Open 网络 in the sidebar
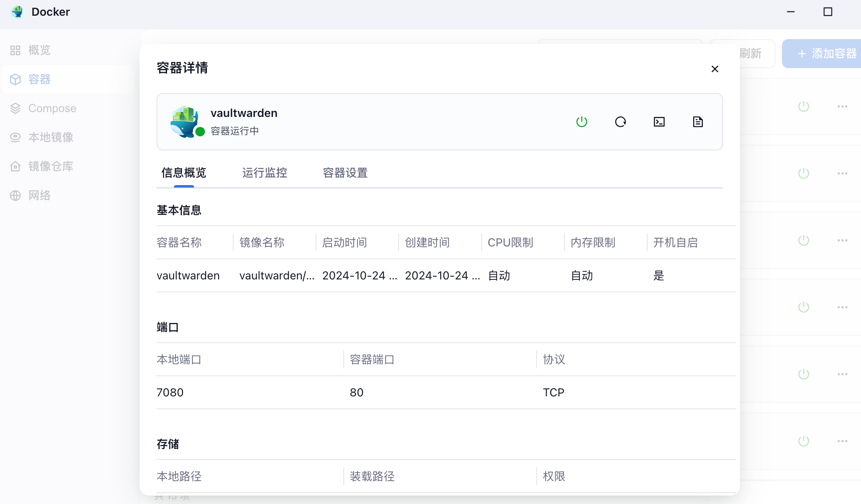 coord(68,196)
